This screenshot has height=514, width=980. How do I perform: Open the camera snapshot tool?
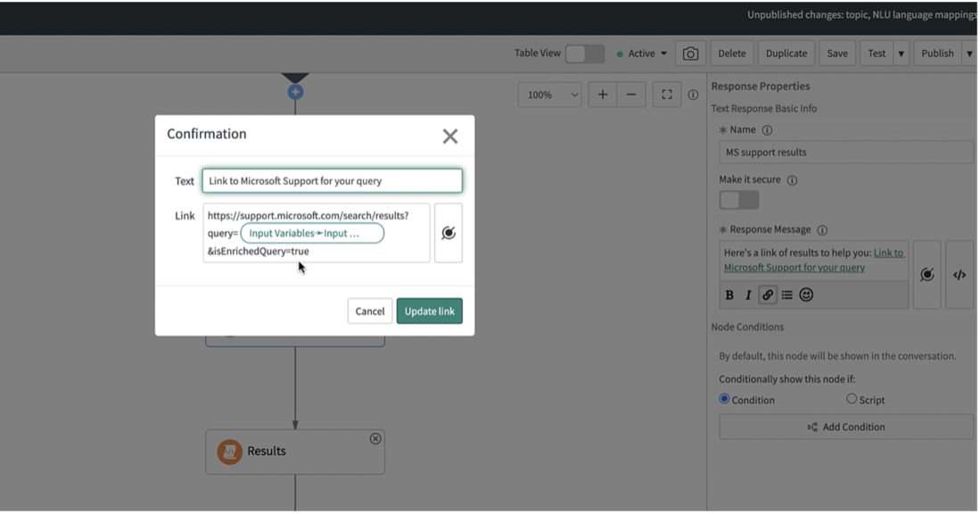pyautogui.click(x=690, y=53)
